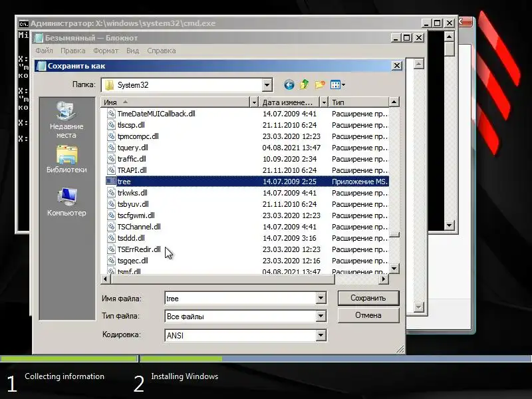Image resolution: width=532 pixels, height=399 pixels.
Task: Click the icon of tlscsp.dll
Action: (x=111, y=125)
